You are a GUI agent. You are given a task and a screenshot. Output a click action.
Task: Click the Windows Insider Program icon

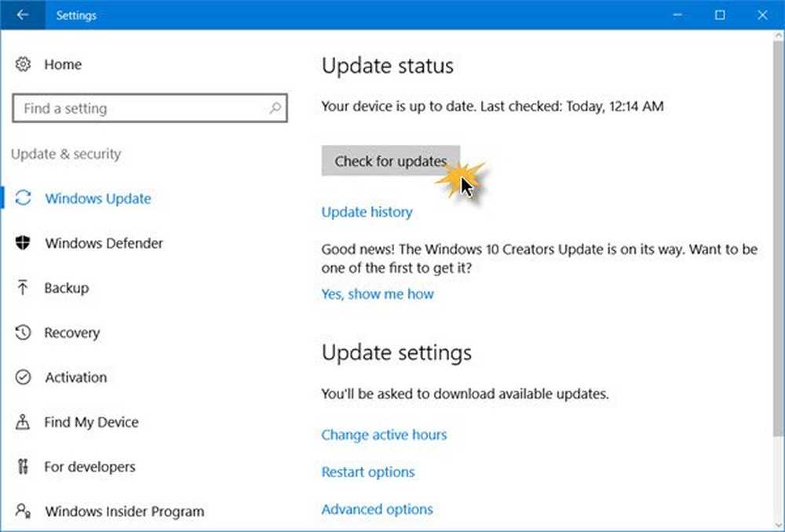pos(23,511)
